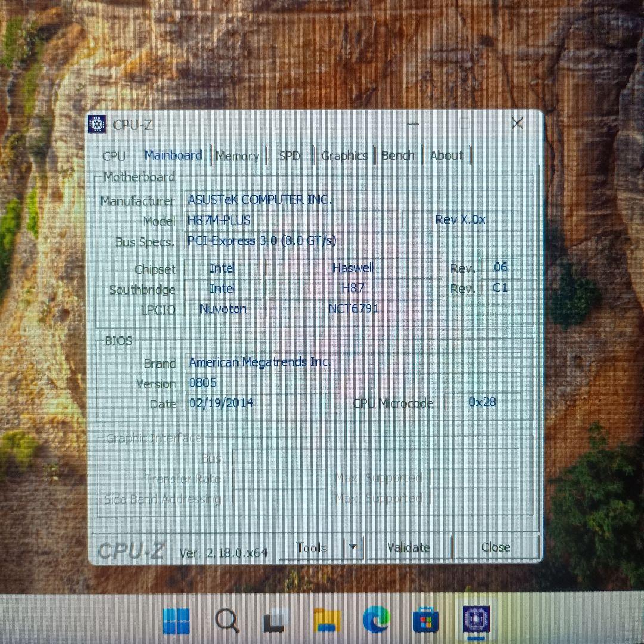Switch to the Graphics tab
The width and height of the screenshot is (644, 644).
tap(344, 156)
